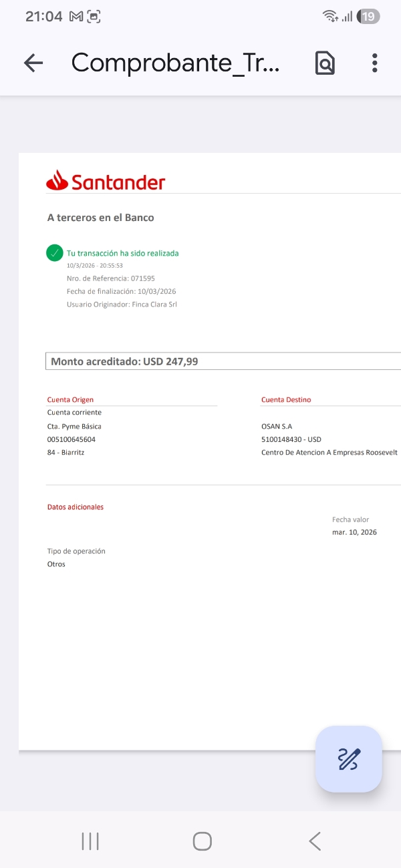Tap the pen annotate floating button

[x=349, y=759]
